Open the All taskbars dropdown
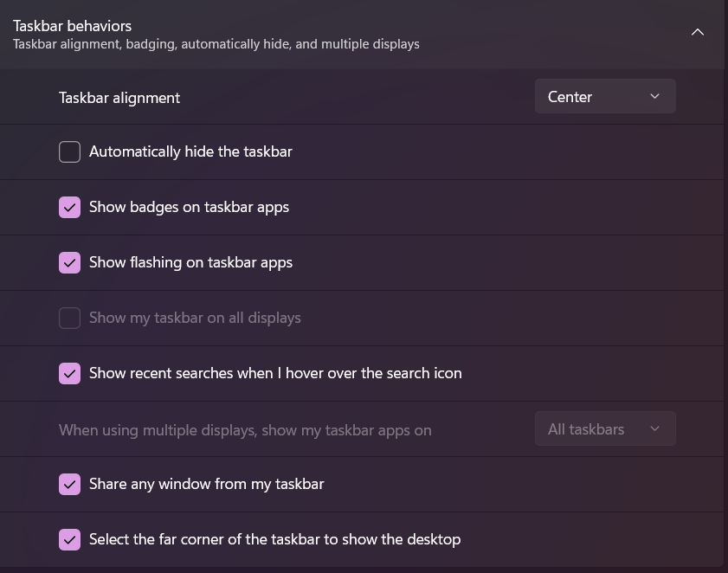The image size is (728, 573). coord(604,429)
